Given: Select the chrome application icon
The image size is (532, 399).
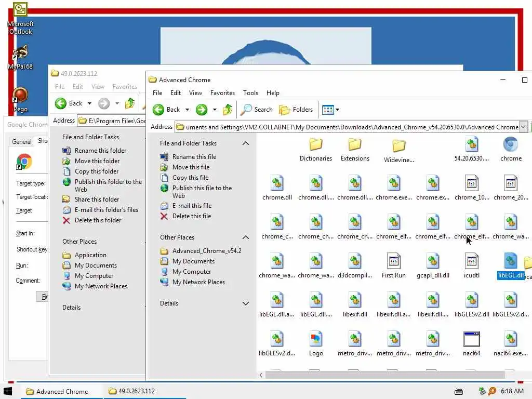Looking at the screenshot, I should pyautogui.click(x=511, y=144).
